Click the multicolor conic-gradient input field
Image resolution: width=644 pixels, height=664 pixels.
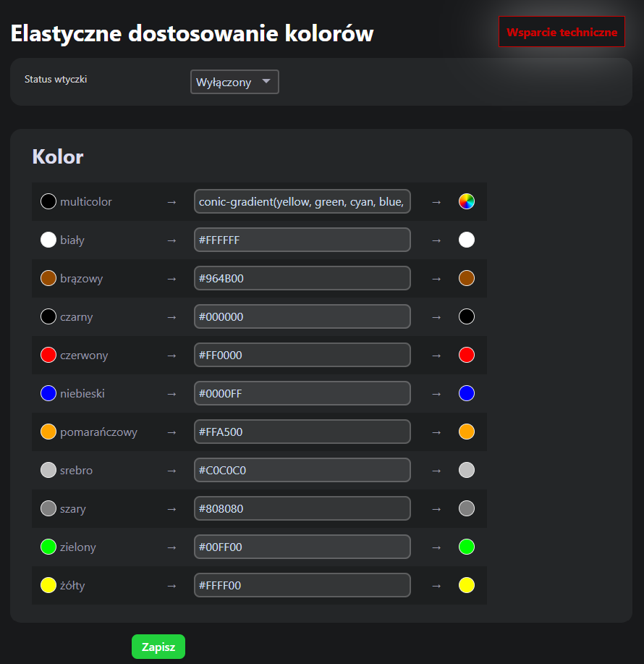pos(302,201)
